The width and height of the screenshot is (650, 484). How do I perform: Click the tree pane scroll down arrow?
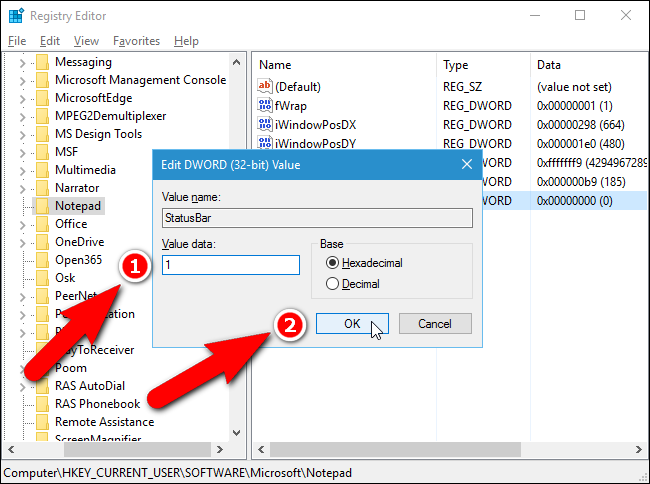point(237,433)
